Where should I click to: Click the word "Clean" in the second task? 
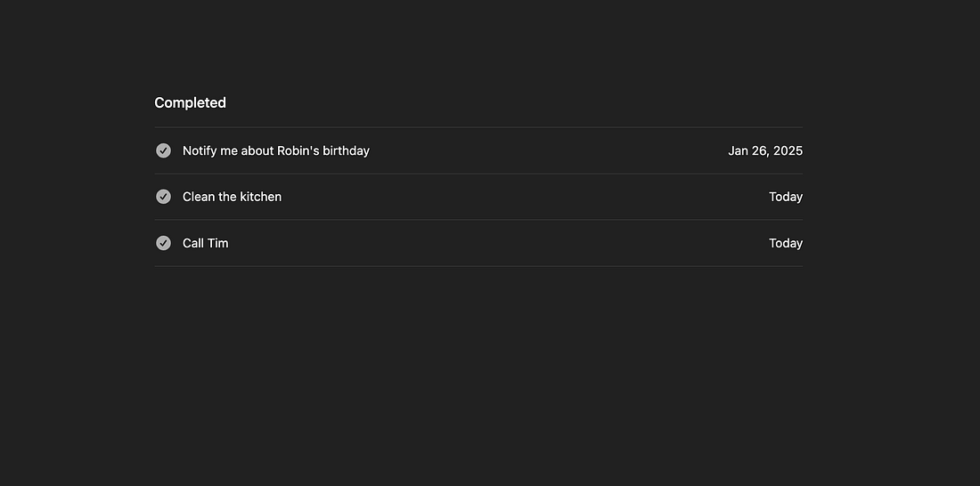199,197
